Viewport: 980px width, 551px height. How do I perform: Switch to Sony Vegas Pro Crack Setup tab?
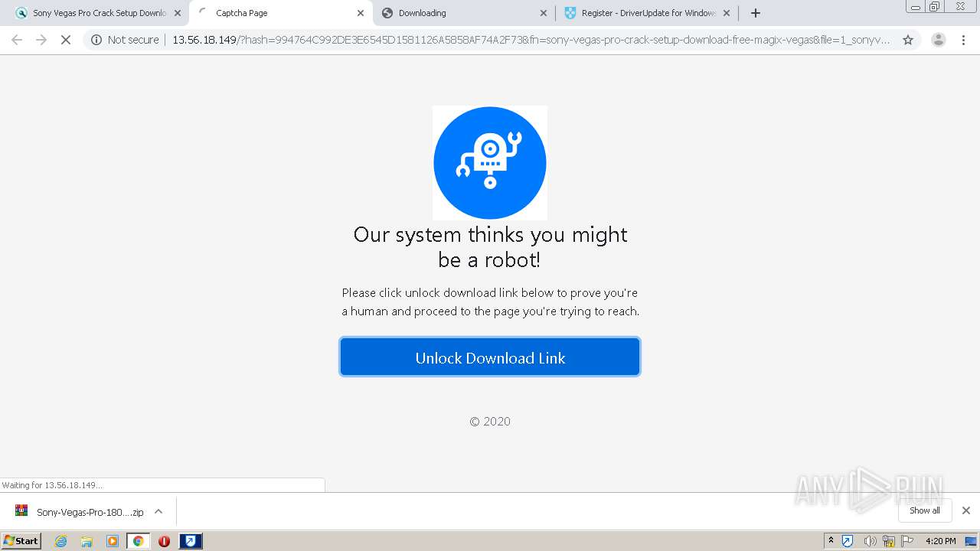click(x=98, y=13)
